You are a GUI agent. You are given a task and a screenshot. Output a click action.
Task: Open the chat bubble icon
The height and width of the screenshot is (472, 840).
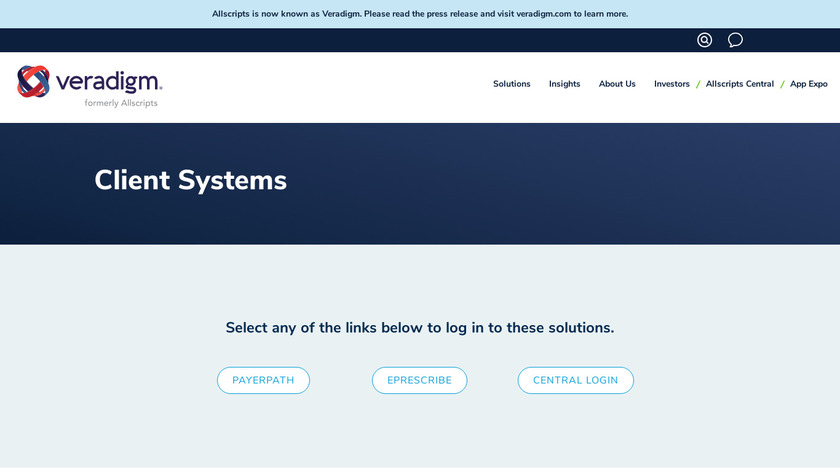735,40
